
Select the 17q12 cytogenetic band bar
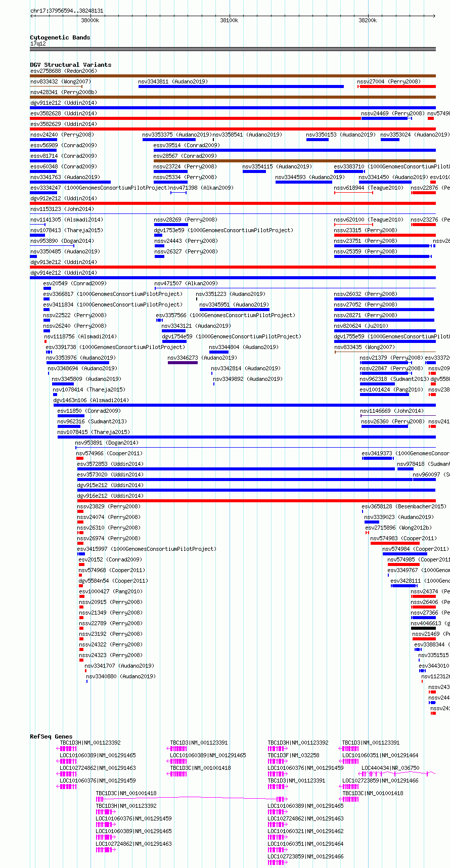coord(233,49)
